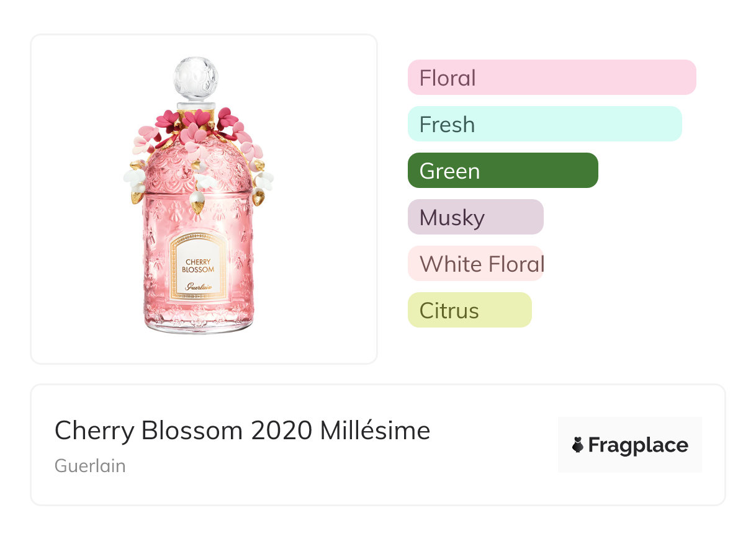Pick the Musky accord bar
This screenshot has width=756, height=536.
[475, 217]
